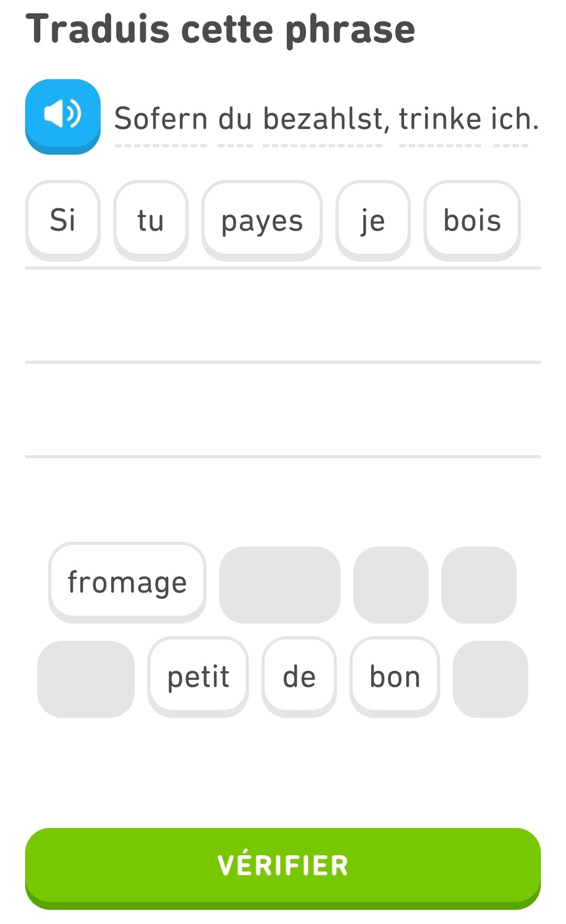Deselect the "payes" word tile
This screenshot has height=924, width=566.
pyautogui.click(x=262, y=220)
